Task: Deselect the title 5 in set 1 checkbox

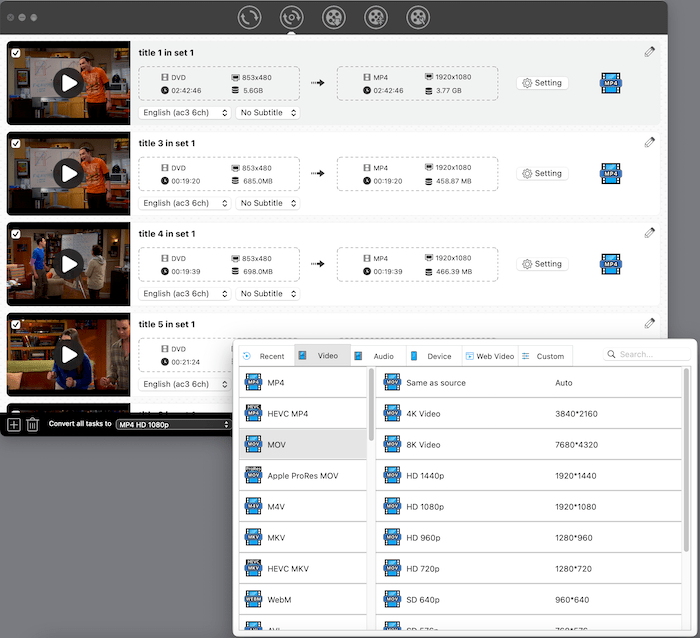Action: 15,325
